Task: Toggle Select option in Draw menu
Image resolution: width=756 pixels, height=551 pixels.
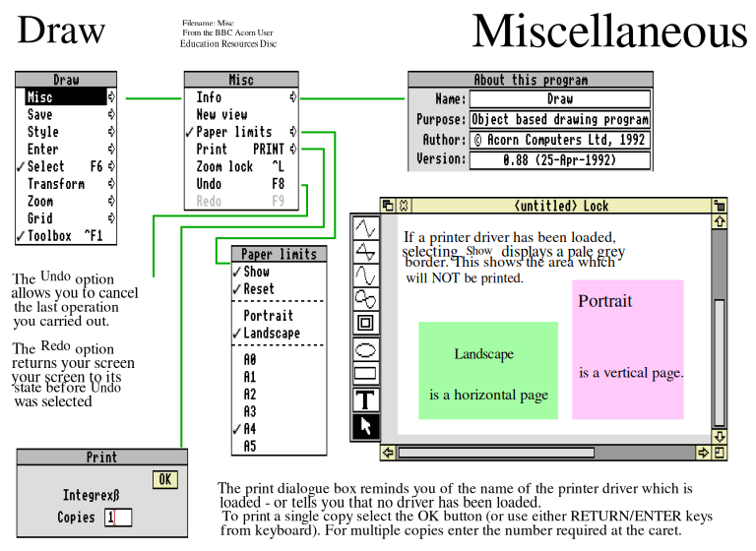Action: (66, 166)
